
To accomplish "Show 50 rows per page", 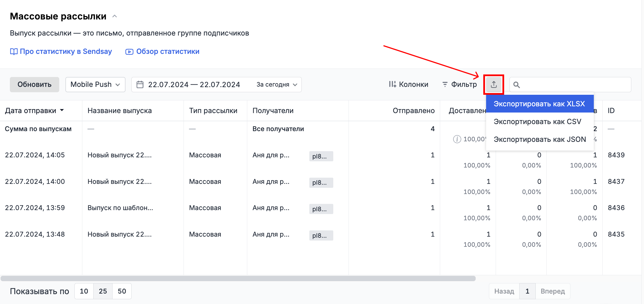I will click(x=122, y=291).
